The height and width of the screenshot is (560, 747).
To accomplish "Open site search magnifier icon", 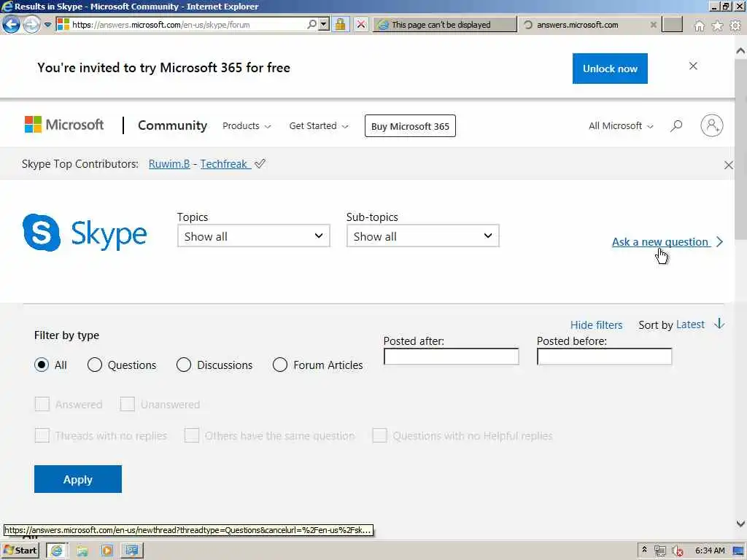I will 676,125.
